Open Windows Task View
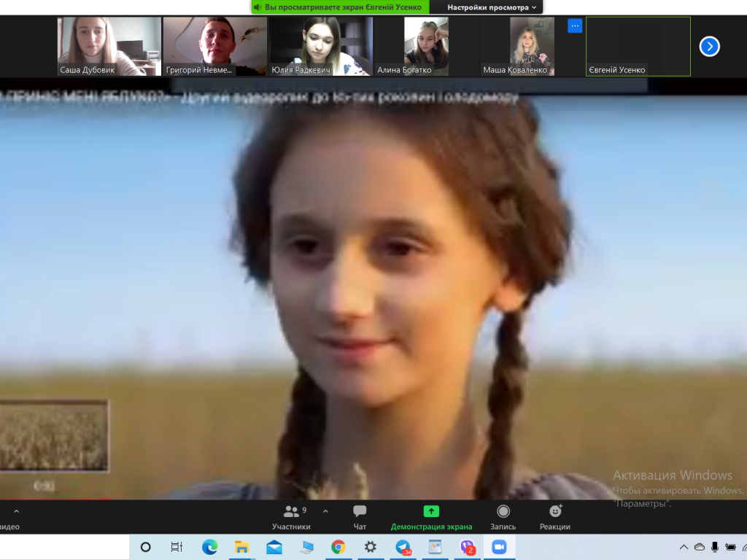The height and width of the screenshot is (560, 747). tap(177, 547)
